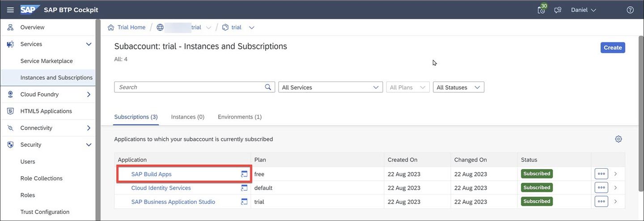
Task: Open the hamburger navigation menu
Action: click(10, 10)
